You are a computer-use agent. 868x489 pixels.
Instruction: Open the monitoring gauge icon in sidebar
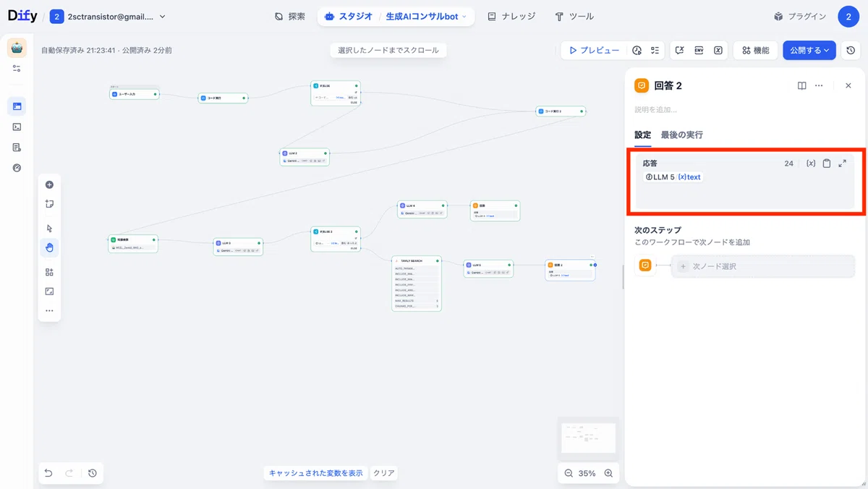click(x=17, y=167)
